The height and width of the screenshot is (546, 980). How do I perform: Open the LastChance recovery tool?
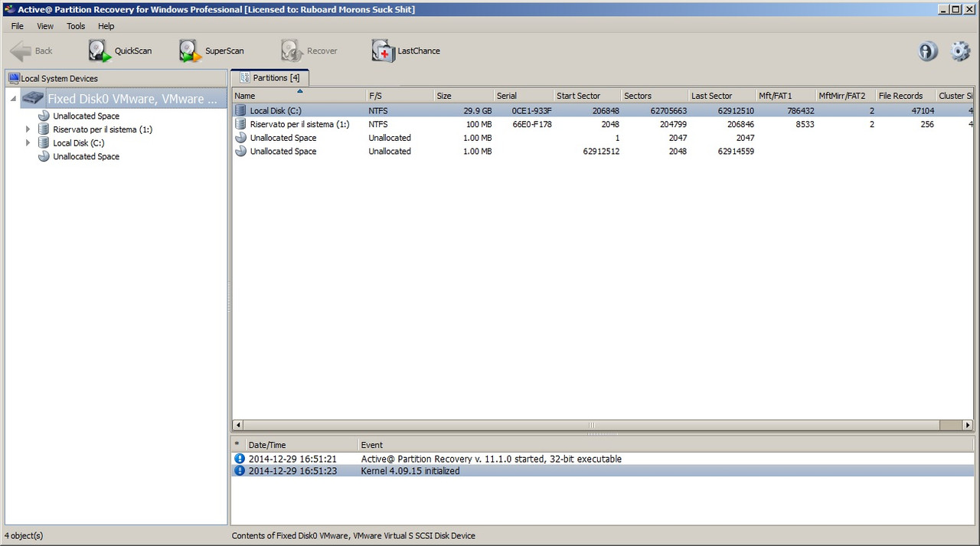tap(406, 51)
